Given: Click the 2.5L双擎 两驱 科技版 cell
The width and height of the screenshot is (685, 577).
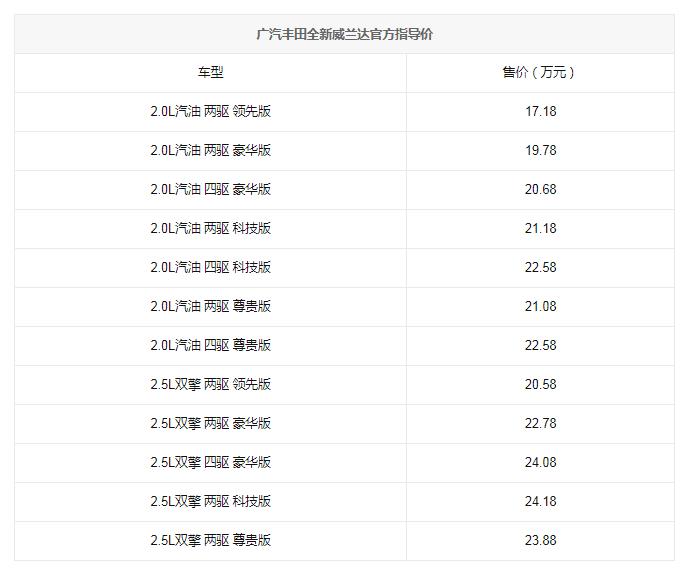Looking at the screenshot, I should (211, 501).
